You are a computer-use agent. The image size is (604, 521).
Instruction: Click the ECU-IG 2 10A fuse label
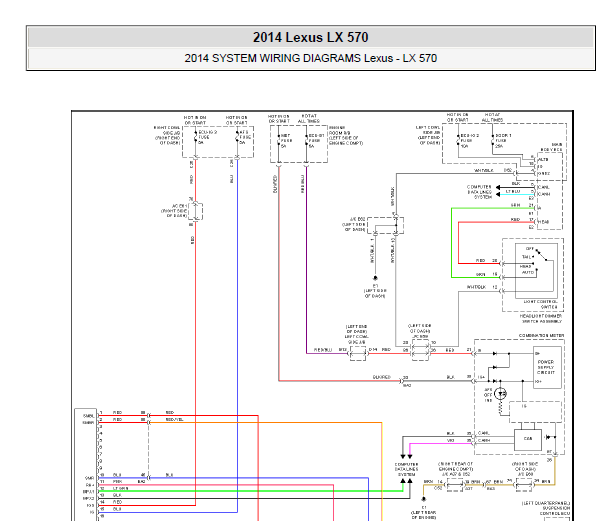pyautogui.click(x=469, y=141)
